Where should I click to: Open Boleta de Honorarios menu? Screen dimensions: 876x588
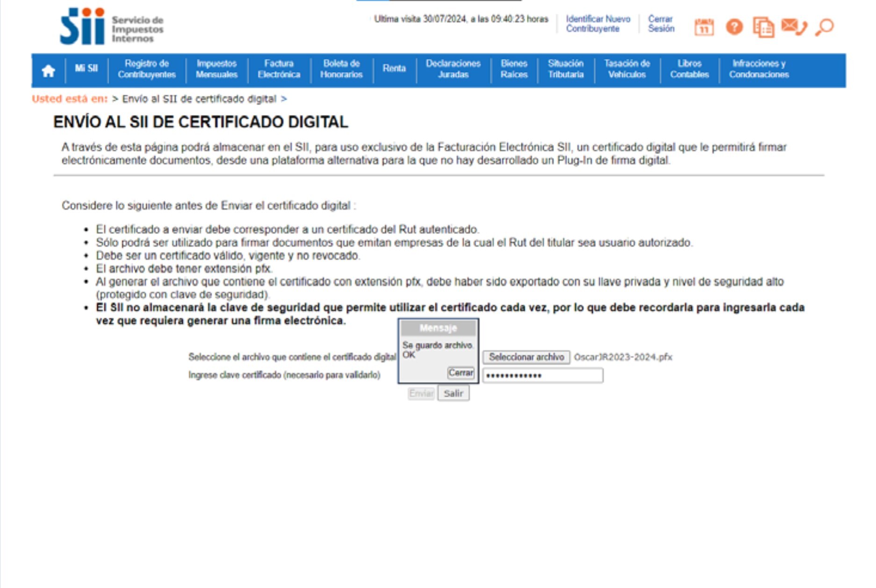tap(341, 69)
